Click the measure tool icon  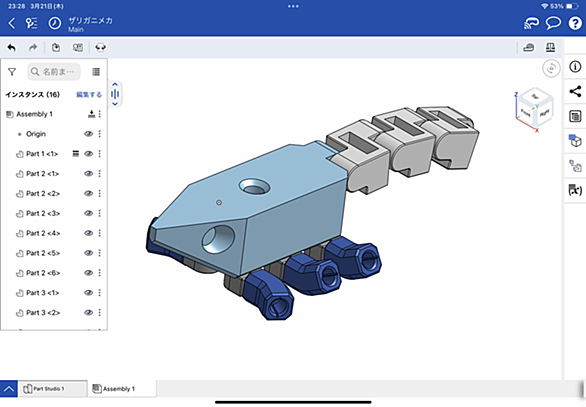point(528,47)
